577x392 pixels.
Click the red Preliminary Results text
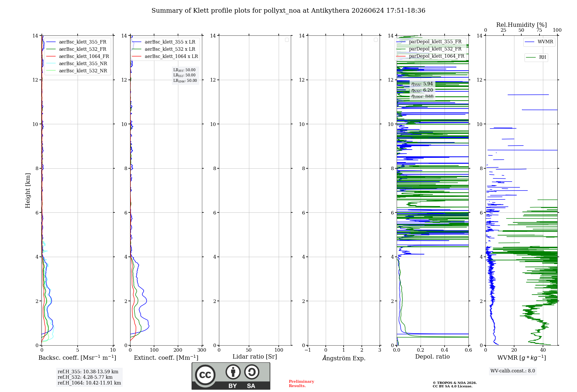click(x=301, y=384)
